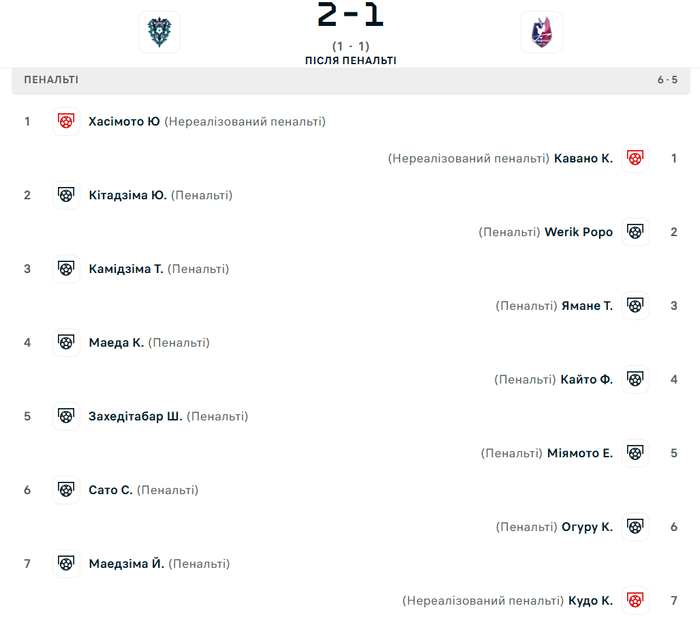Select player name Маедзіма Й.

click(x=126, y=564)
